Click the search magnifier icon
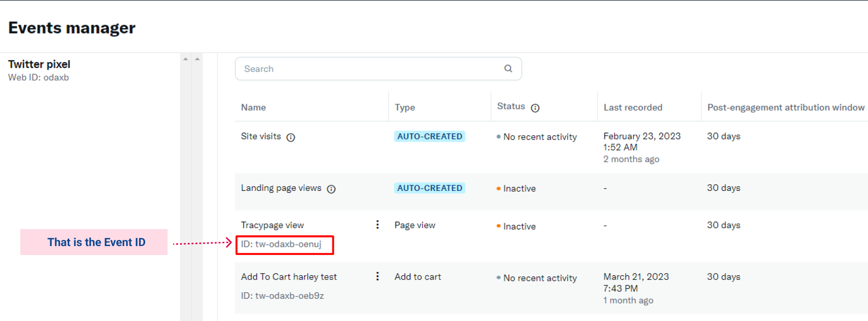This screenshot has width=868, height=321. coord(508,68)
